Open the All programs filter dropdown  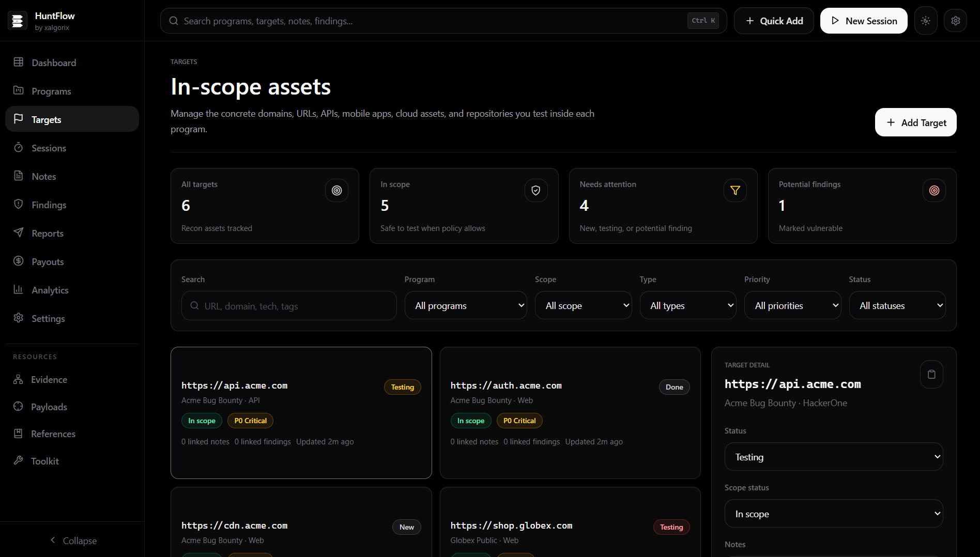point(466,305)
